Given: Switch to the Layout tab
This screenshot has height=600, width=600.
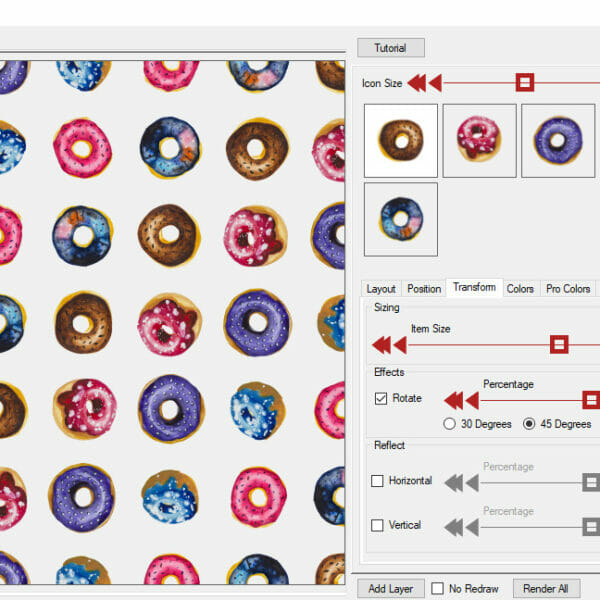Looking at the screenshot, I should click(x=381, y=289).
